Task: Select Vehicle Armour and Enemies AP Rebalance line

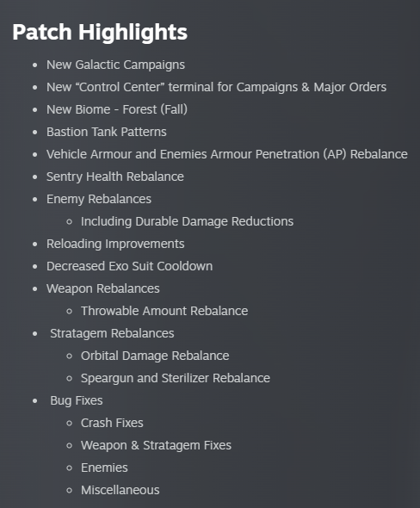Action: click(x=227, y=154)
